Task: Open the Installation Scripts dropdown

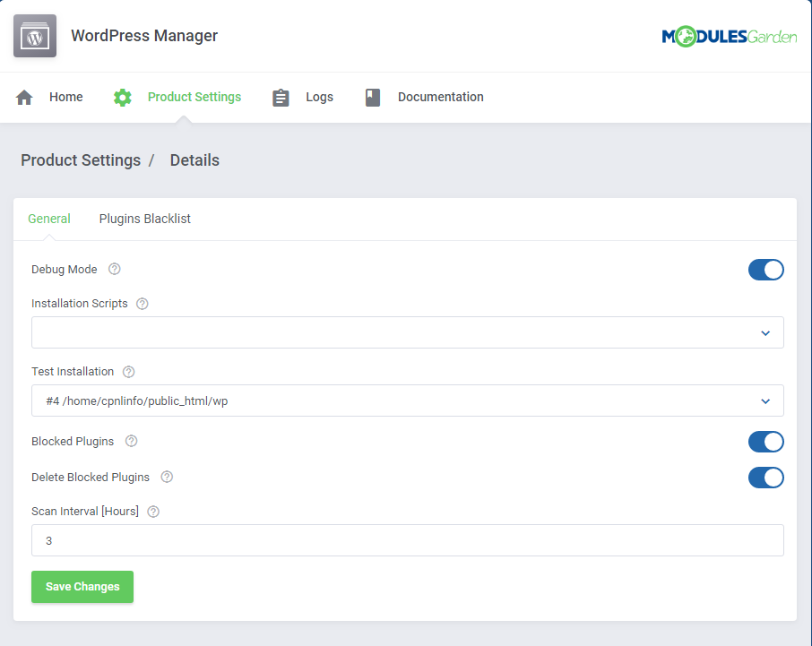Action: (408, 332)
